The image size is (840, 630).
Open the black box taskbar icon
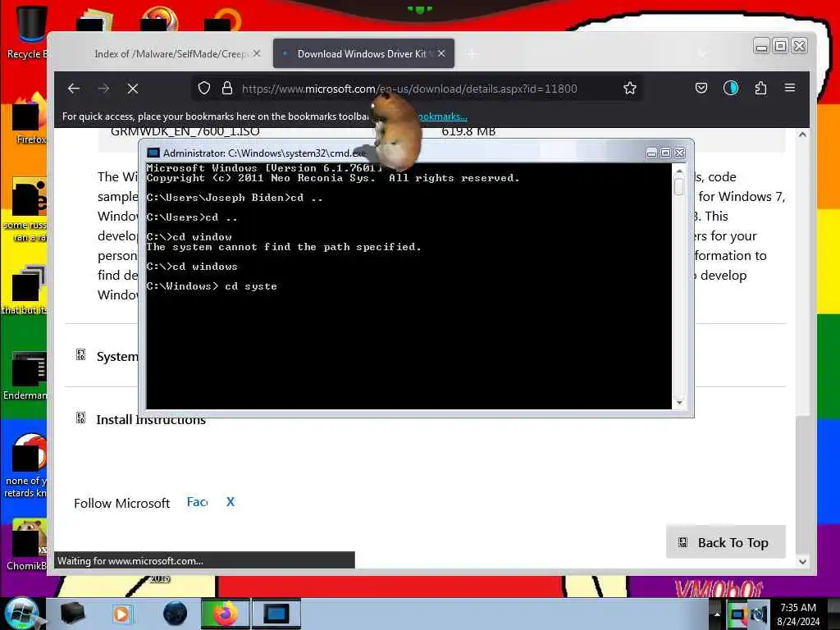(x=73, y=614)
